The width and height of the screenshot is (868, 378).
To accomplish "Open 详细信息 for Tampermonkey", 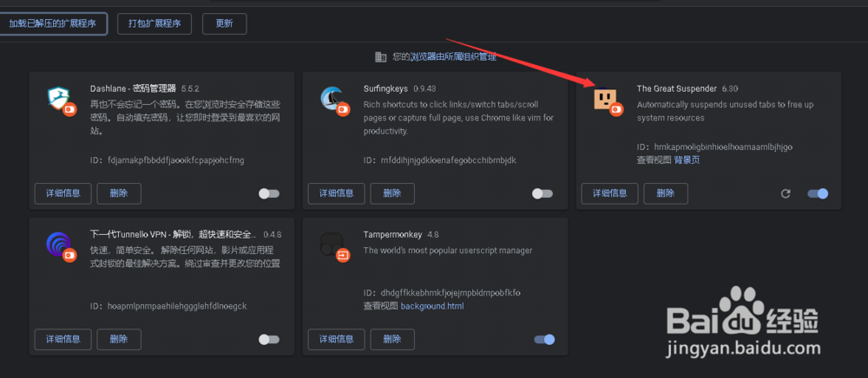I will tap(337, 339).
